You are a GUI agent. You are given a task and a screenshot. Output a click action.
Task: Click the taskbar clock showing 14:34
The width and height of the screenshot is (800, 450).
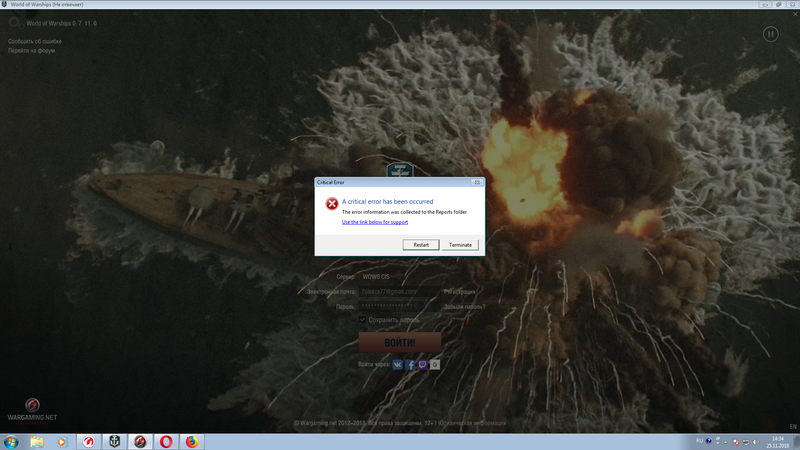pos(777,442)
